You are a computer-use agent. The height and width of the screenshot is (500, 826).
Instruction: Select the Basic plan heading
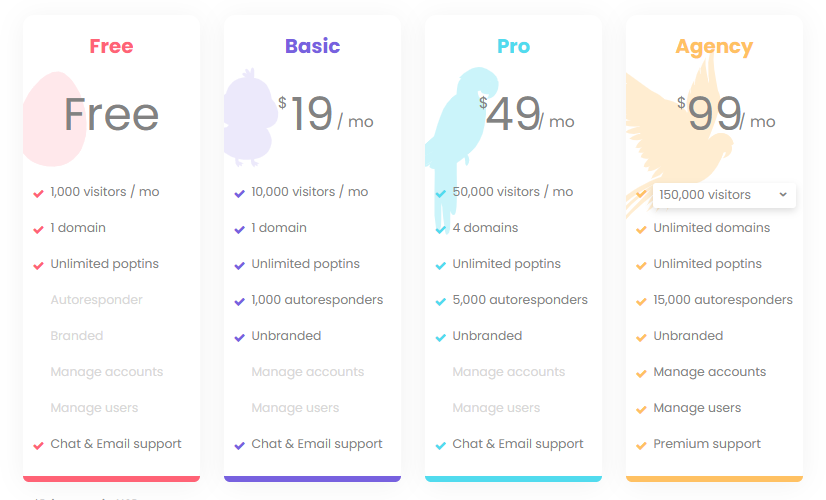tap(312, 46)
